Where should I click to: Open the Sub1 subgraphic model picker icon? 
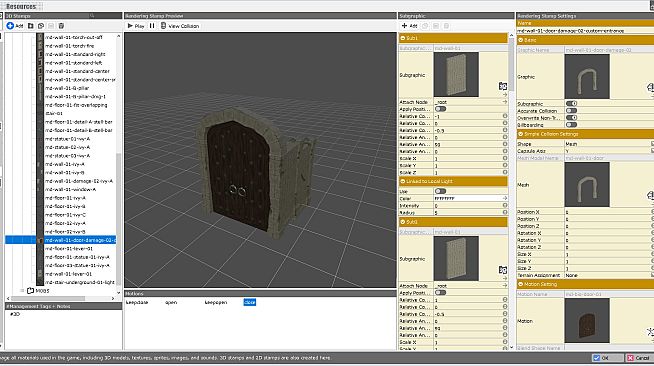coord(503,86)
